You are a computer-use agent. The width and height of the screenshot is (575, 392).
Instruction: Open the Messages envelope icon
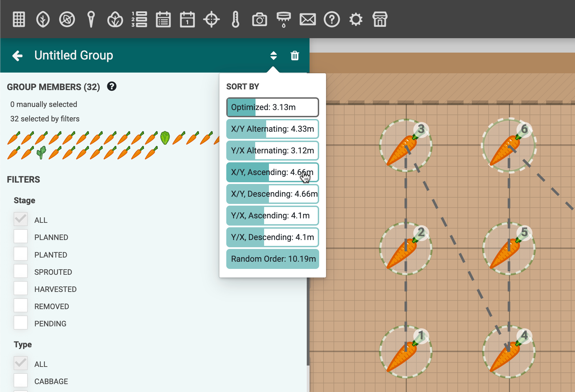point(308,19)
